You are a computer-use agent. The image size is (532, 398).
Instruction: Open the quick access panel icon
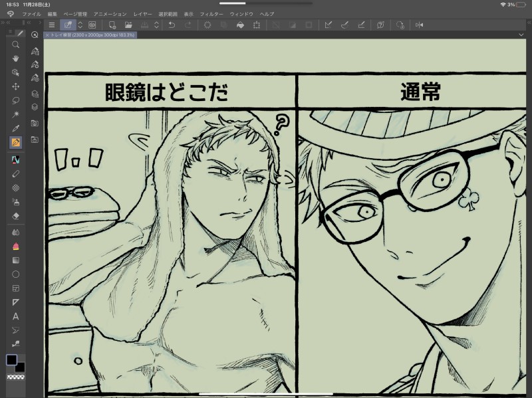[35, 35]
